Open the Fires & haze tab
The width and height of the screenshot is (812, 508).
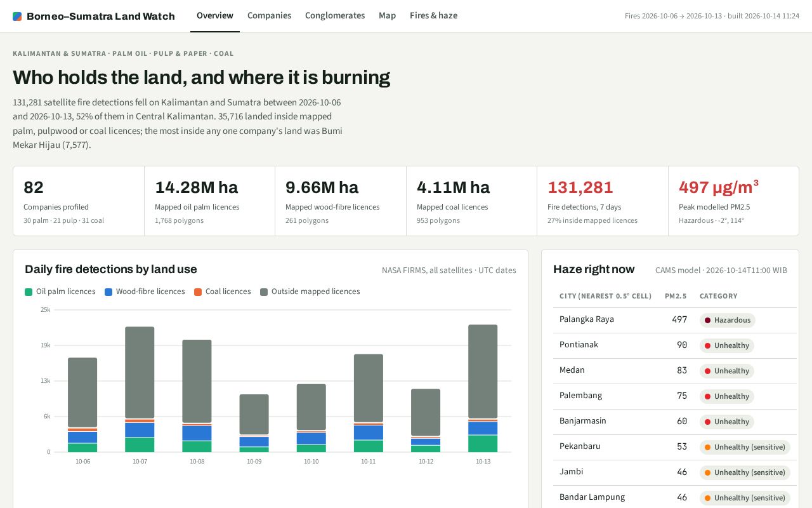433,15
